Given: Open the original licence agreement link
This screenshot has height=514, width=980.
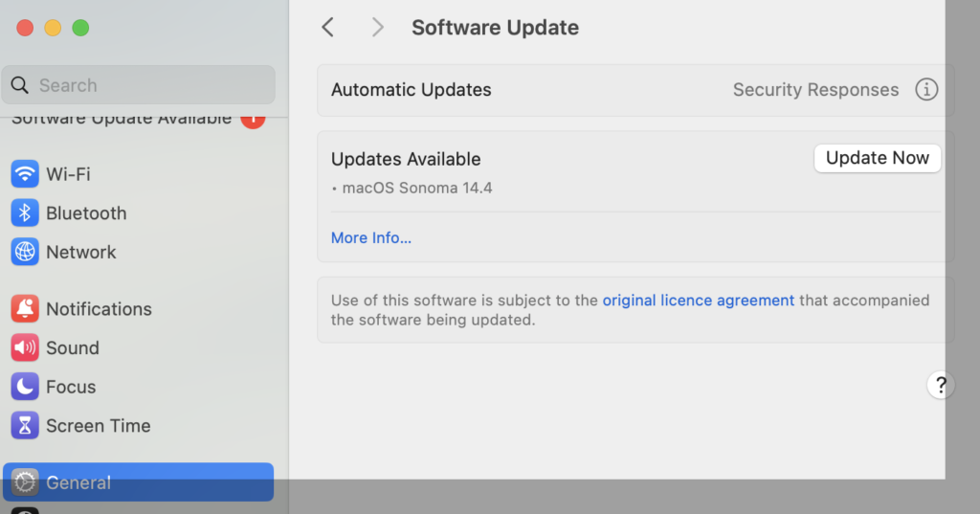Looking at the screenshot, I should click(x=698, y=301).
